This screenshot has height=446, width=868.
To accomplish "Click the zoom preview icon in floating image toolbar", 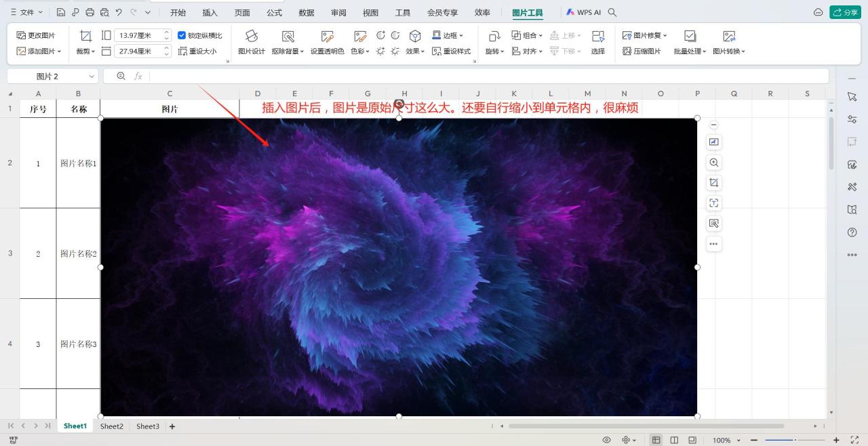I will click(x=713, y=163).
